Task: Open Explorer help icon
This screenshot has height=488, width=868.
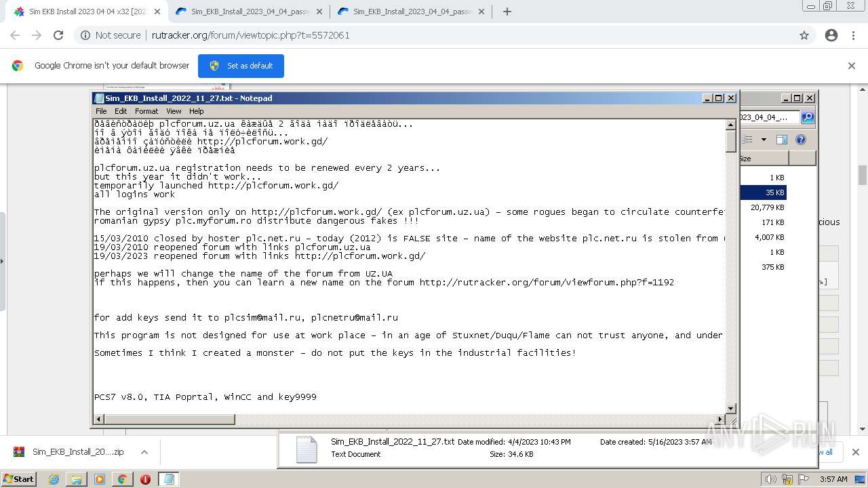Action: point(801,140)
